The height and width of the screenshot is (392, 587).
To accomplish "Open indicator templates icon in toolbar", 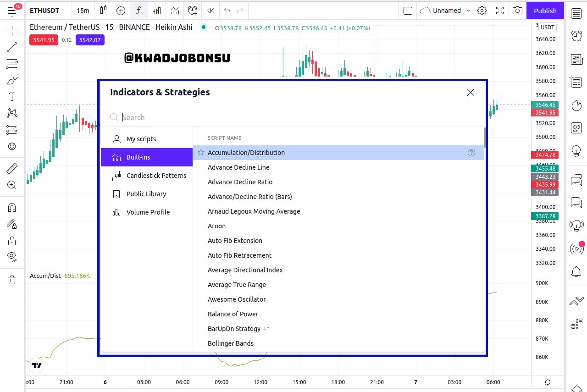I will [175, 10].
